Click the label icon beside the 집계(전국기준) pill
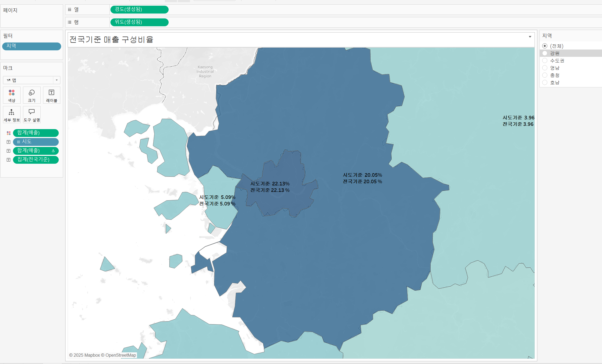 coord(9,160)
